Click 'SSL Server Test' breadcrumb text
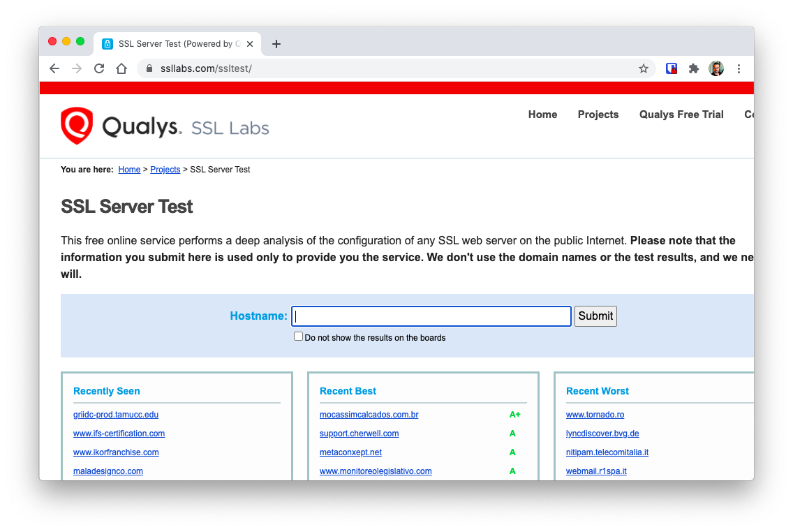This screenshot has width=793, height=532. [220, 170]
